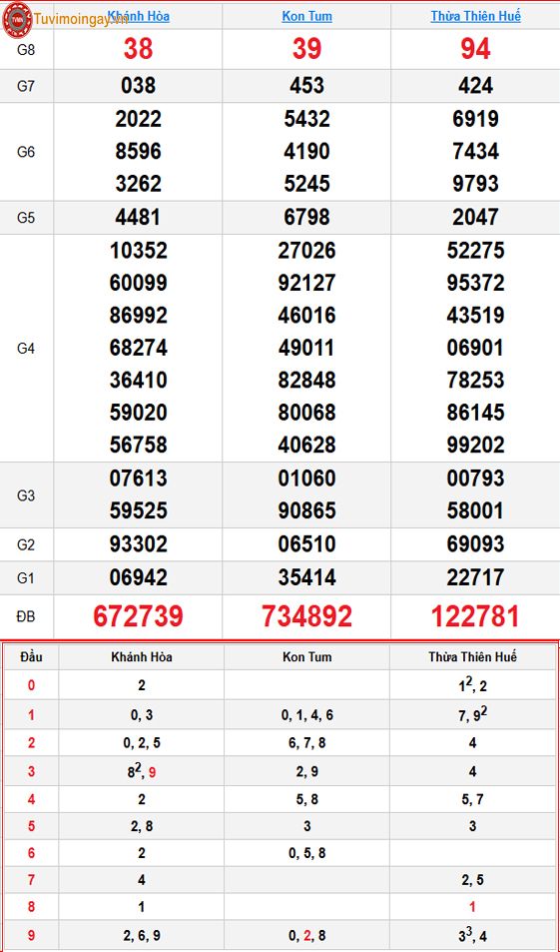Select Khánh Hòa special prize 672739
Image resolution: width=560 pixels, height=952 pixels.
pyautogui.click(x=139, y=617)
